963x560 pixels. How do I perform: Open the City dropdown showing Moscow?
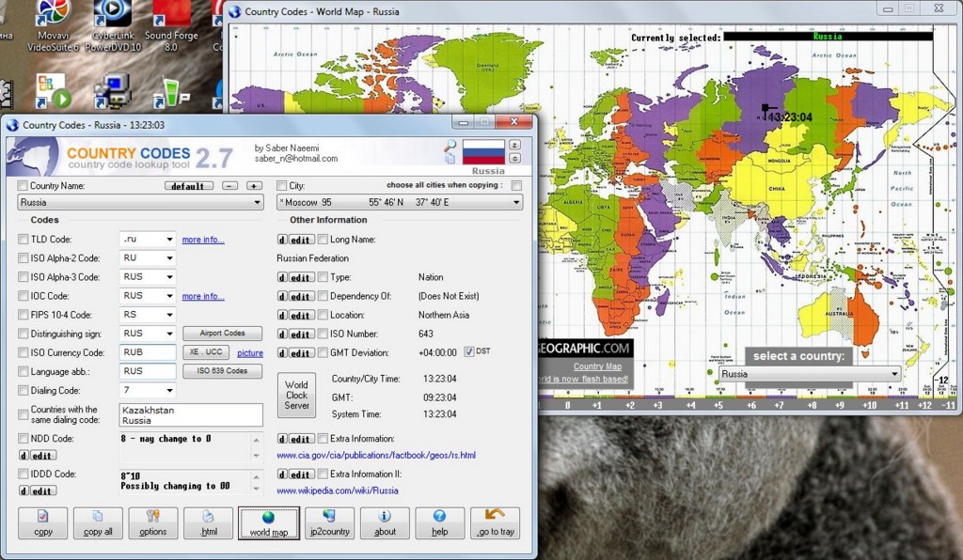[516, 202]
